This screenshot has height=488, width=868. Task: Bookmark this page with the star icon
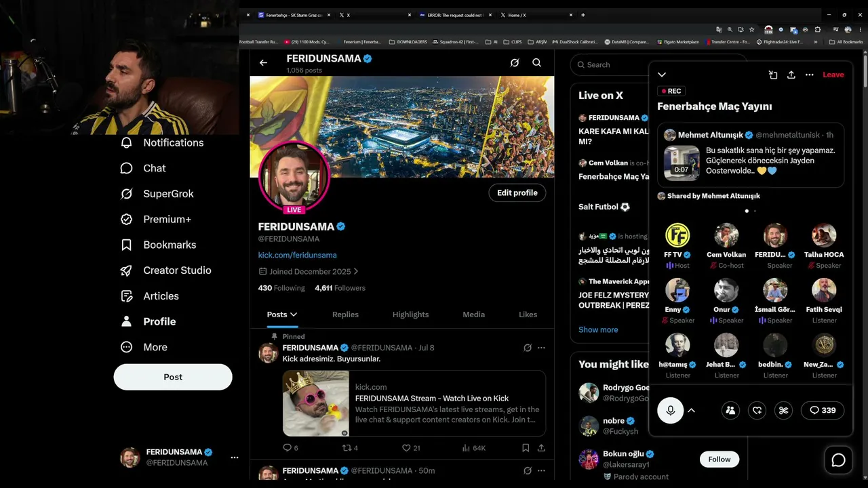pos(751,30)
